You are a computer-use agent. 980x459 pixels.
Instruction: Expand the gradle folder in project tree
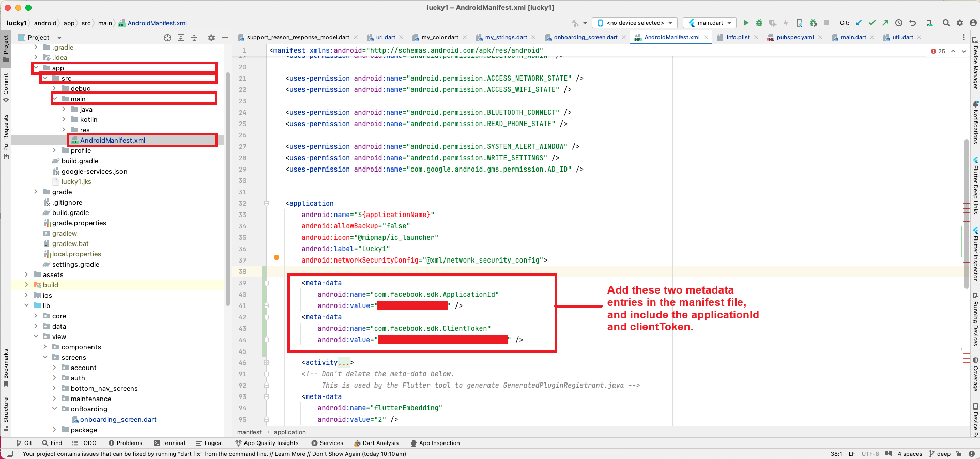pos(36,192)
